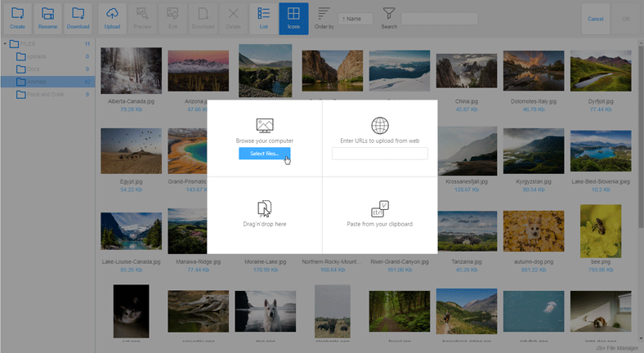
Task: Select the Krossanesfjall.jpg thumbnail
Action: click(x=467, y=151)
